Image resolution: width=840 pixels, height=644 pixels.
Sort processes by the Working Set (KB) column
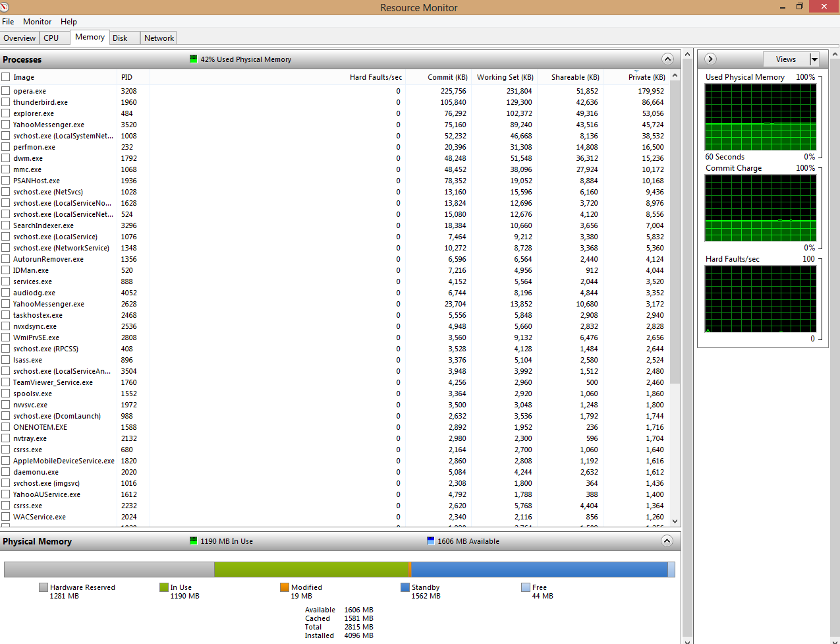coord(505,77)
